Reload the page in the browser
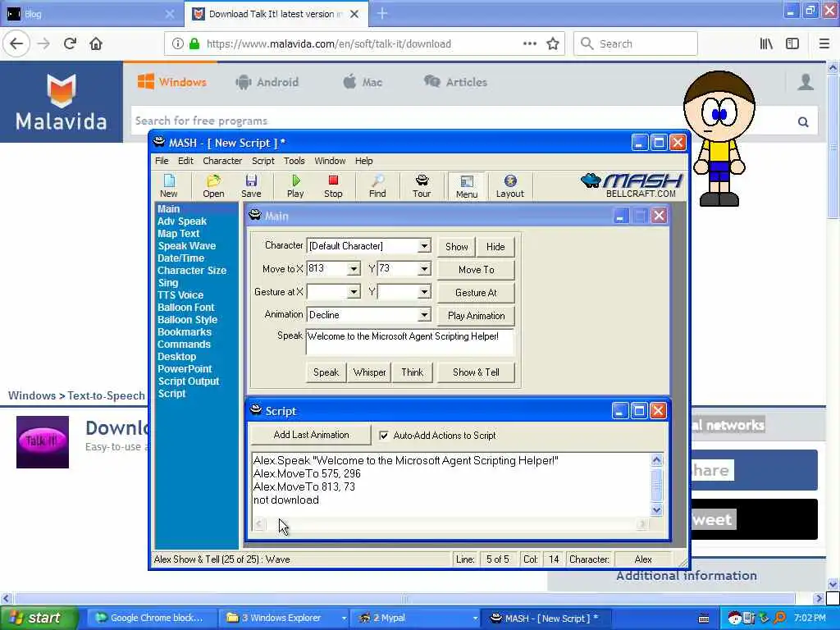Image resolution: width=840 pixels, height=630 pixels. tap(70, 43)
